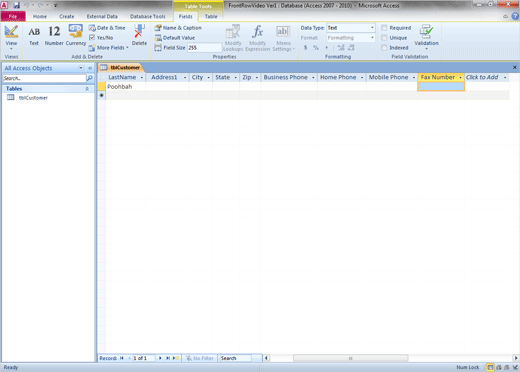
Task: Click the horizontal scrollbar thumb
Action: [350, 358]
